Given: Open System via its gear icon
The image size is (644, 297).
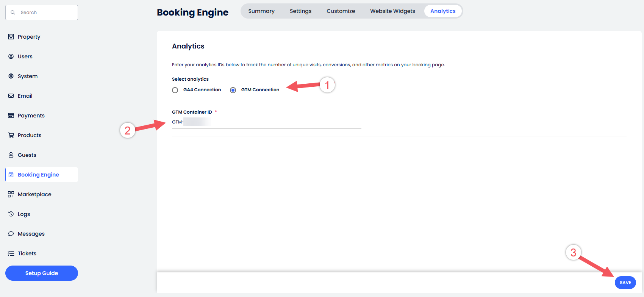Looking at the screenshot, I should (x=11, y=76).
